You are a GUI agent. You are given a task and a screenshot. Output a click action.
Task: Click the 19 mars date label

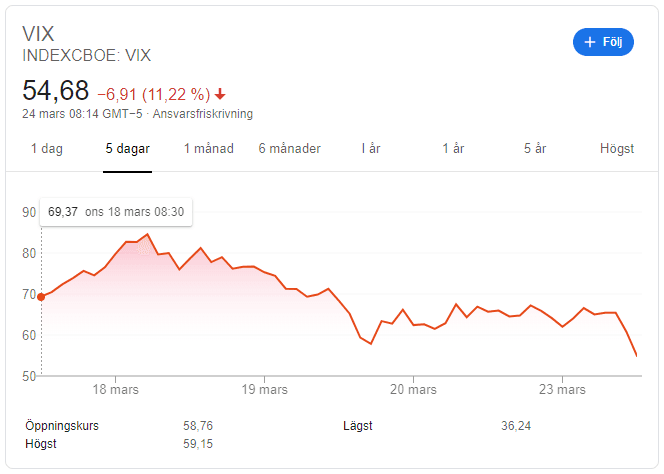[264, 389]
